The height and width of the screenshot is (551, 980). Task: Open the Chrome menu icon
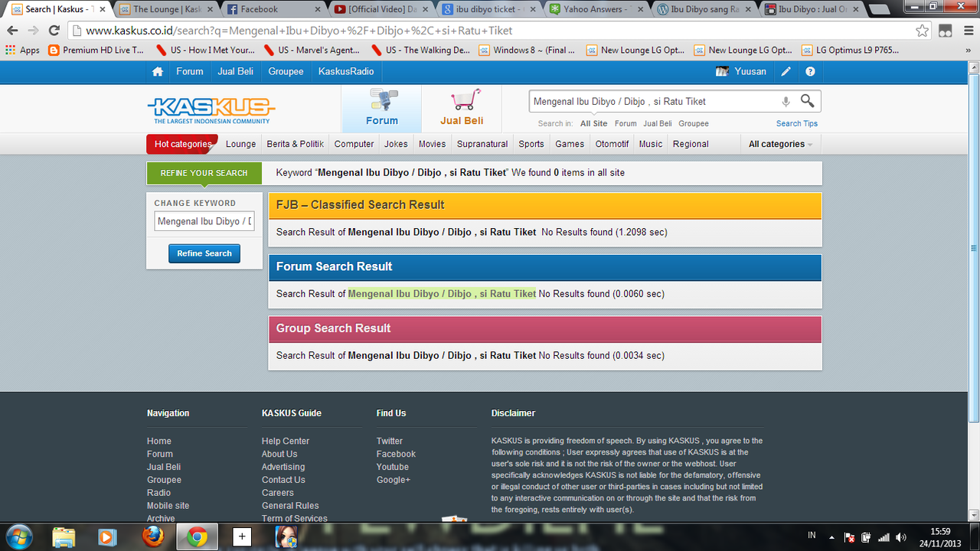[x=968, y=31]
